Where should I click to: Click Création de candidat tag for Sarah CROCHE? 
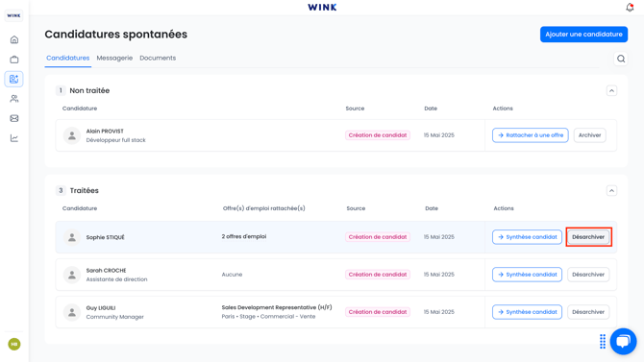tap(378, 275)
